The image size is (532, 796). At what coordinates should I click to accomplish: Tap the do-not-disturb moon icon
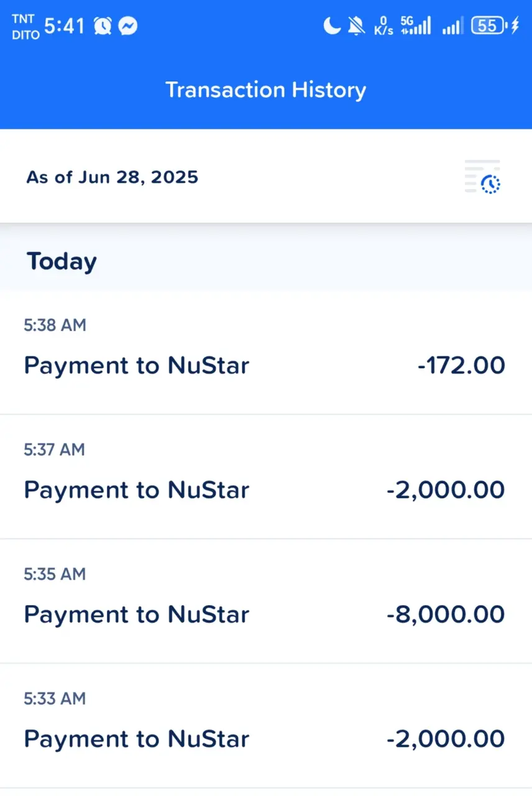coord(332,26)
